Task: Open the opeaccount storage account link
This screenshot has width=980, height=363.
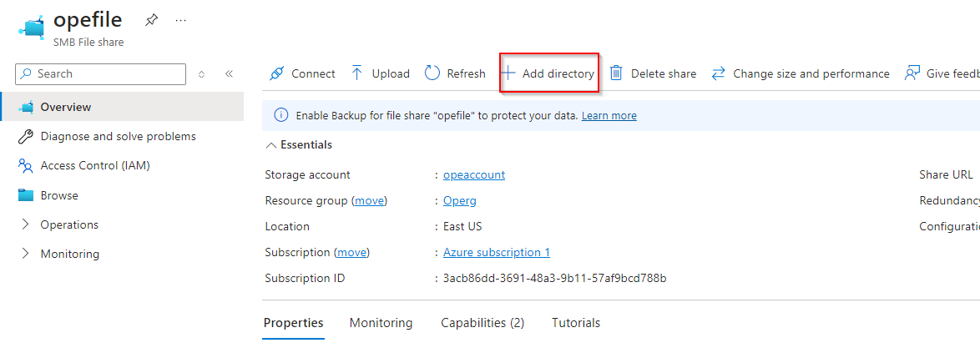Action: tap(473, 174)
